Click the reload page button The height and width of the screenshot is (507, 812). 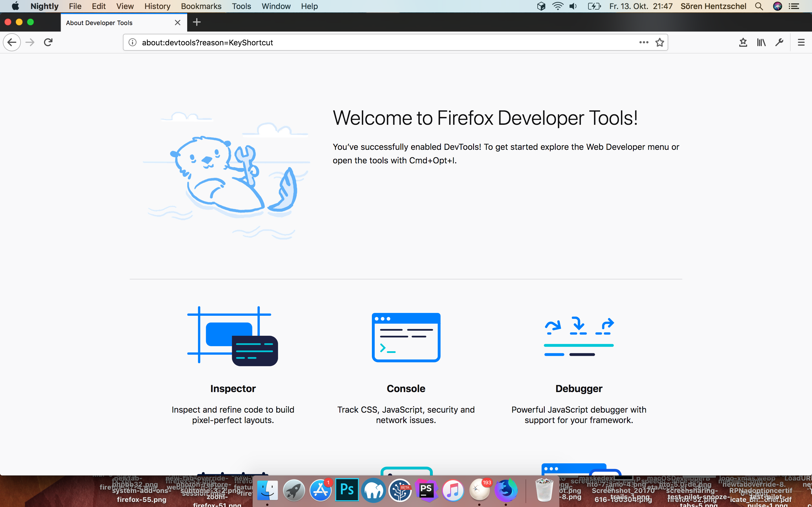coord(48,42)
